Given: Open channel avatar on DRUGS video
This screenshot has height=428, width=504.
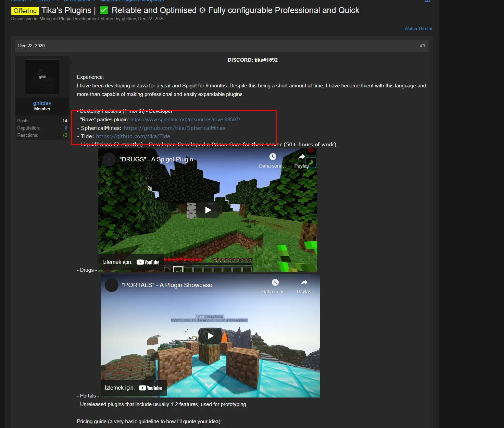Looking at the screenshot, I should tap(109, 159).
